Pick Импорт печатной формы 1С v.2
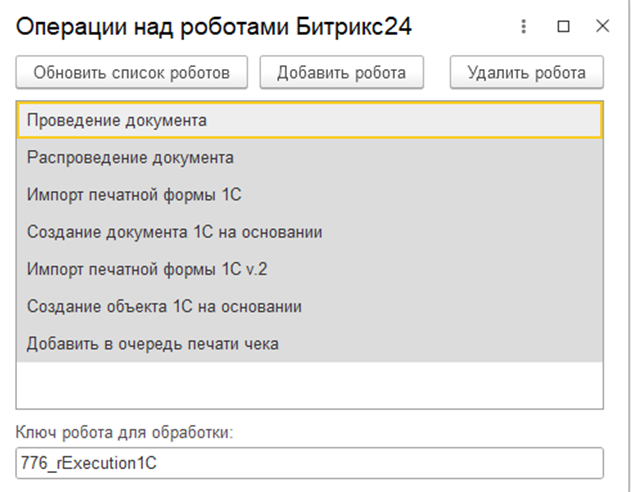This screenshot has width=631, height=492. point(310,269)
